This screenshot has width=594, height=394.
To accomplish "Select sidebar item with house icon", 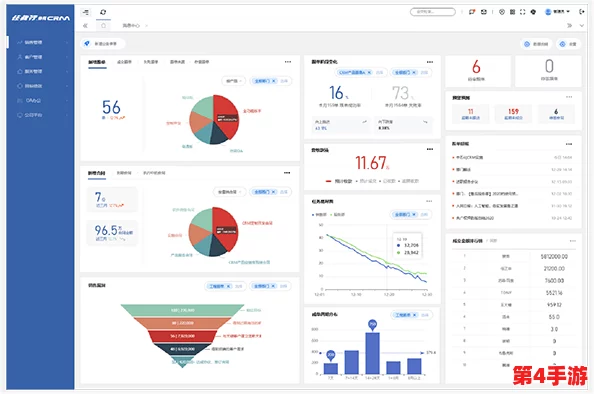I will click(42, 71).
